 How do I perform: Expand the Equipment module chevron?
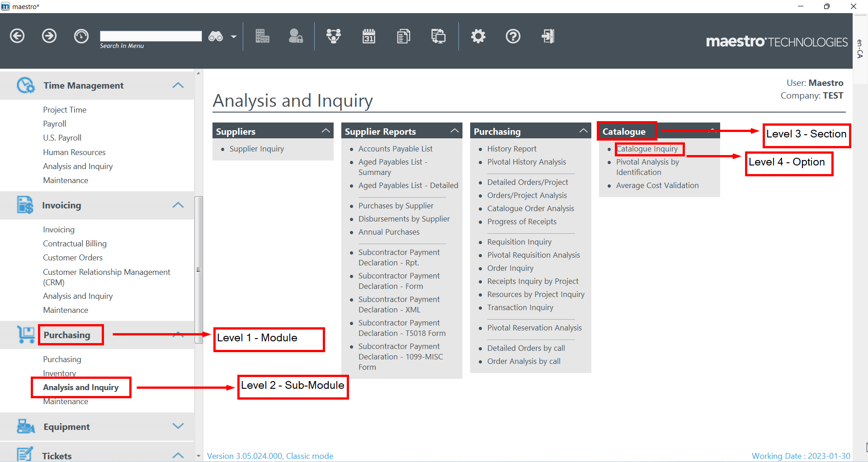point(178,426)
